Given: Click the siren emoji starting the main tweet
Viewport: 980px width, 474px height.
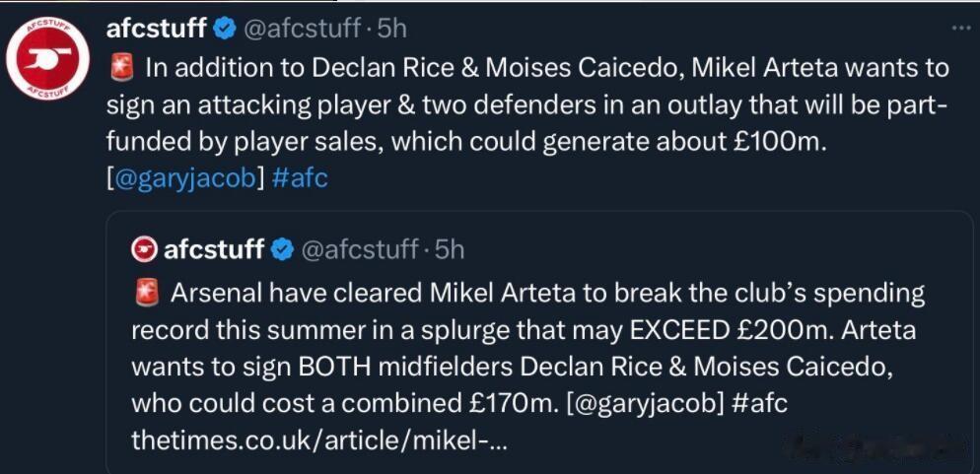Looking at the screenshot, I should pyautogui.click(x=122, y=67).
